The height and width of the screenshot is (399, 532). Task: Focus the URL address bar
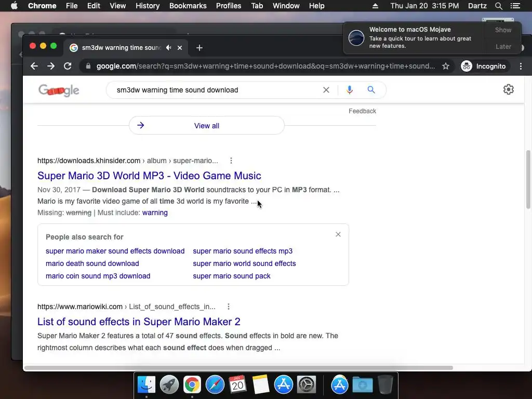[x=265, y=66]
